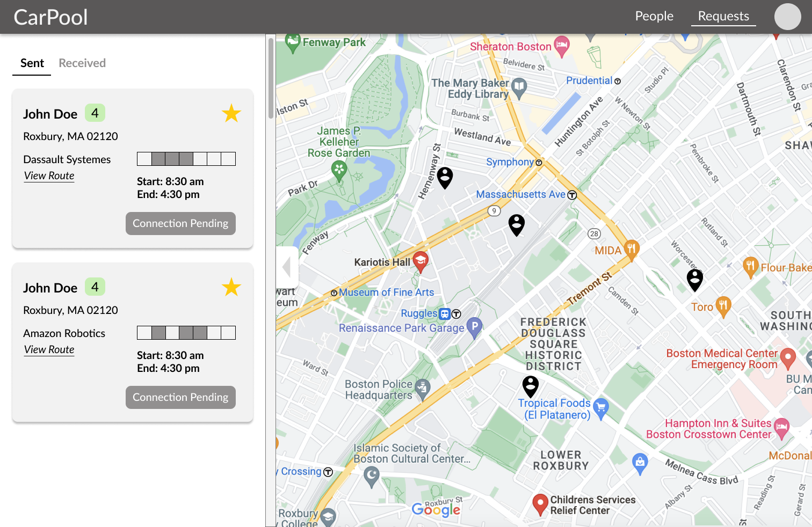Click the shopping bag pin near Melnea Cass Blvd

(x=640, y=464)
